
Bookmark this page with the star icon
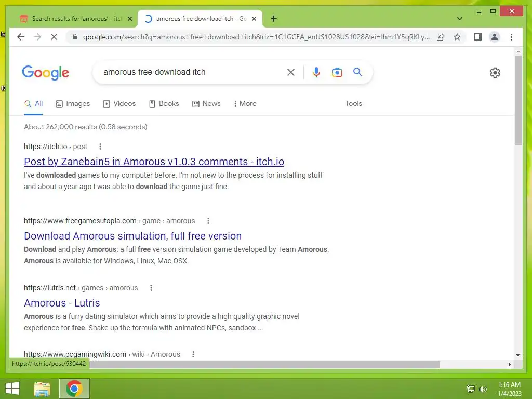coord(457,37)
